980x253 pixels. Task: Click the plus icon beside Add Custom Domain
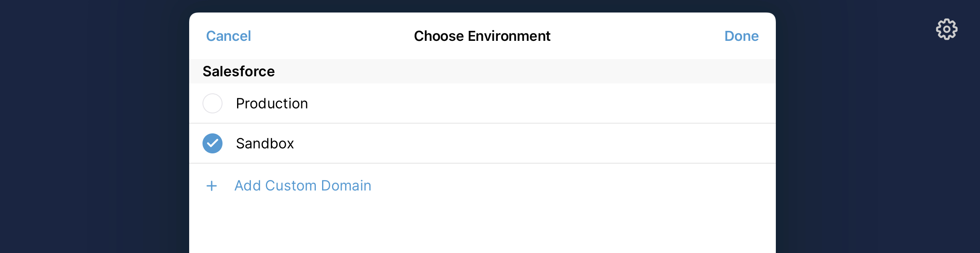point(212,185)
